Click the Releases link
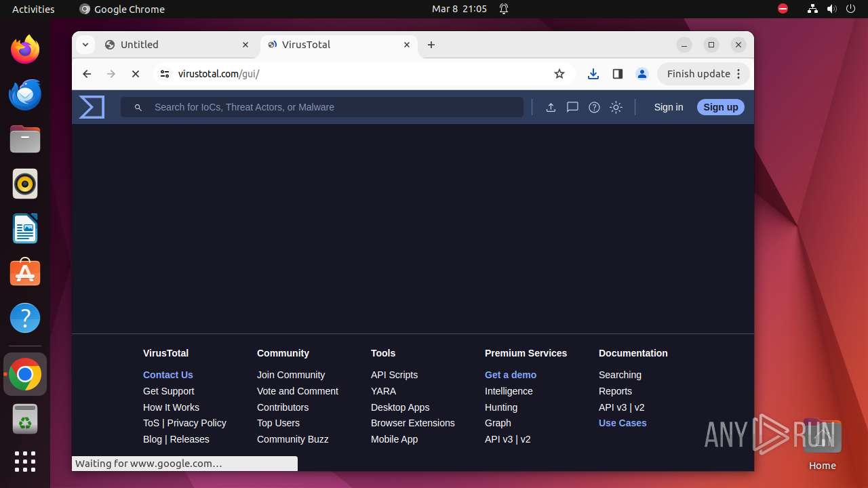 tap(190, 439)
